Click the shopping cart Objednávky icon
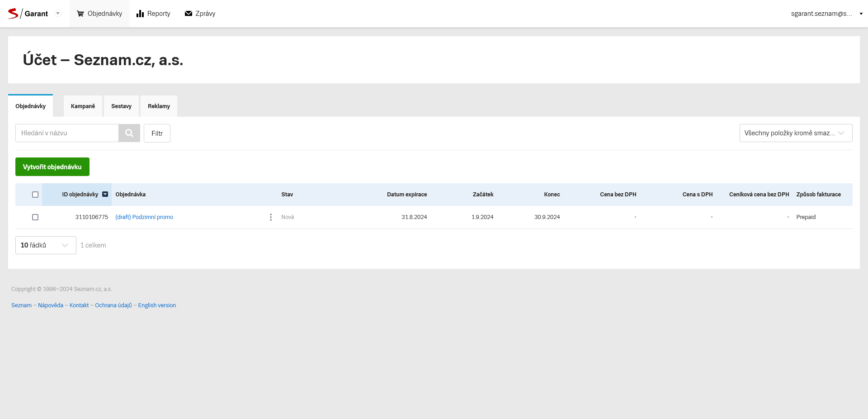Screen dimensions: 868x419 (x=80, y=14)
